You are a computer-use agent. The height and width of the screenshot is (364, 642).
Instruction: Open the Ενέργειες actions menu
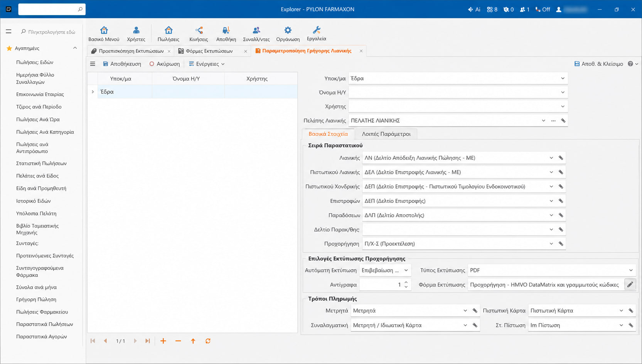(x=207, y=64)
